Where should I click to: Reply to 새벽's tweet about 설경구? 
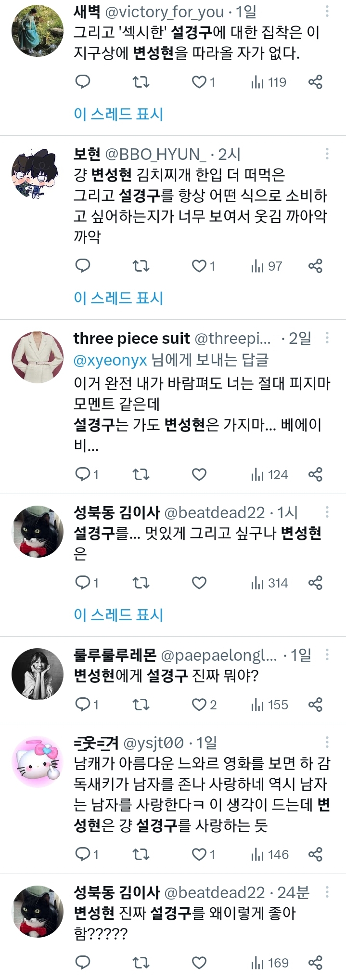point(83,82)
